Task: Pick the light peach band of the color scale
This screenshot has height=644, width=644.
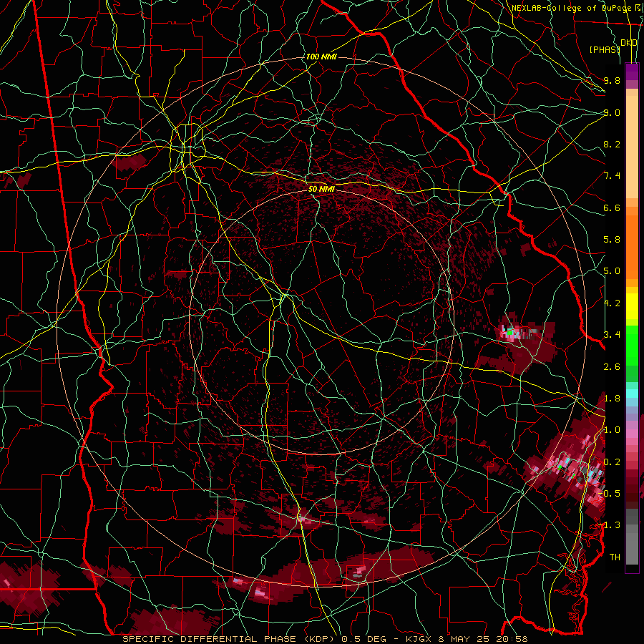Action: [632, 147]
